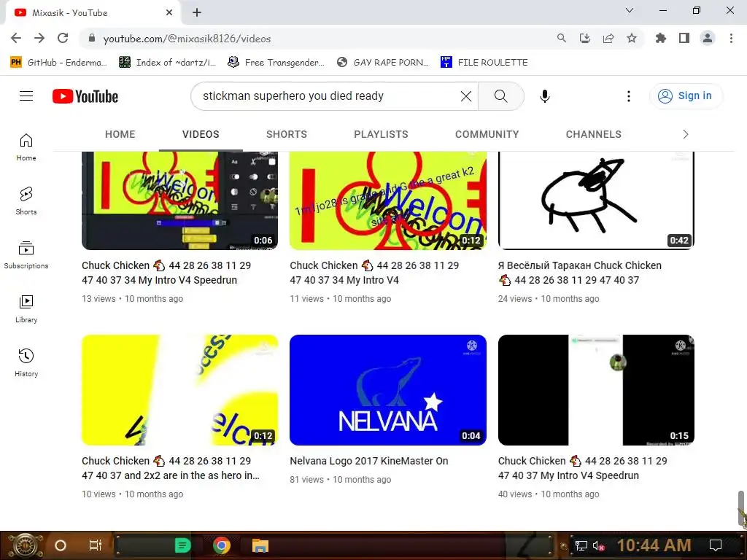The height and width of the screenshot is (560, 747).
Task: Open the CHANNELS channel tab
Action: [593, 134]
